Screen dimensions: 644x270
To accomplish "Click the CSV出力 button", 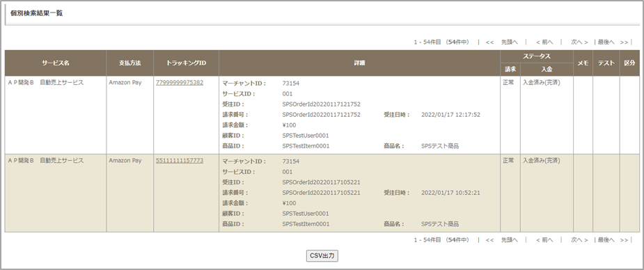I will point(322,255).
